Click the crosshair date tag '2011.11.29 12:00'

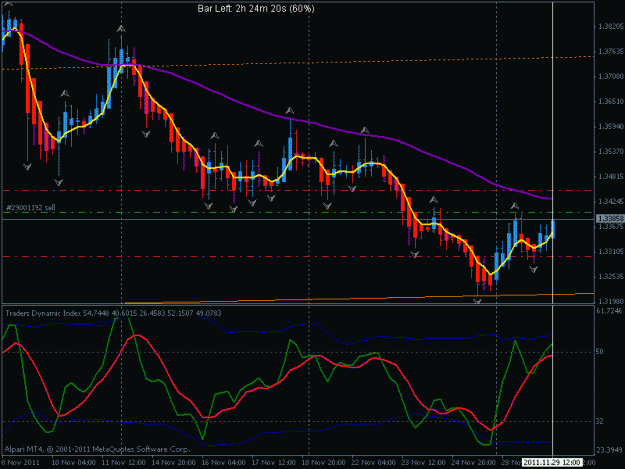click(552, 462)
